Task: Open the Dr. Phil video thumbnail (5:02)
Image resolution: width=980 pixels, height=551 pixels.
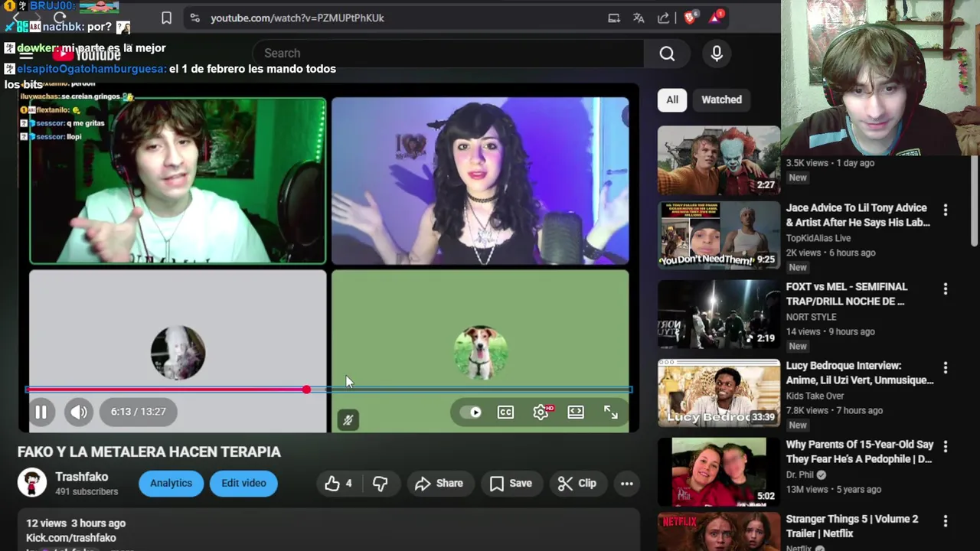Action: click(719, 471)
